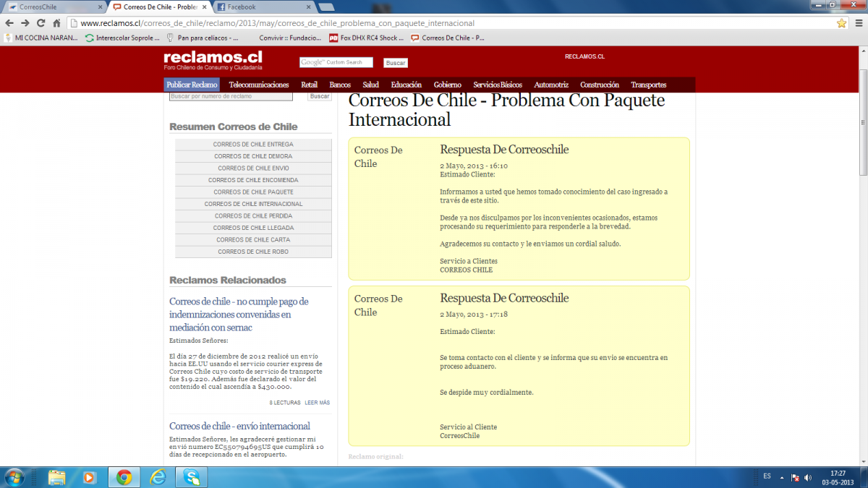Launch Internet Explorer from taskbar
868x488 pixels.
[x=158, y=477]
